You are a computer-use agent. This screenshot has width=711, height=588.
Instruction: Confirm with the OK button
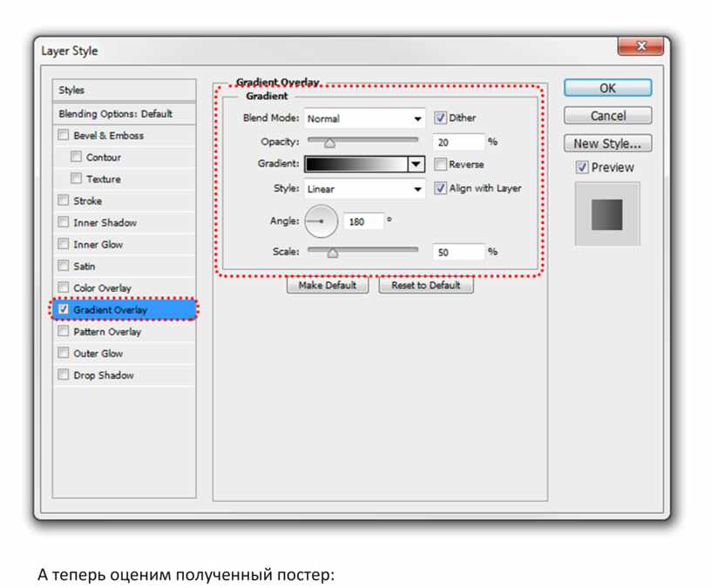[607, 88]
